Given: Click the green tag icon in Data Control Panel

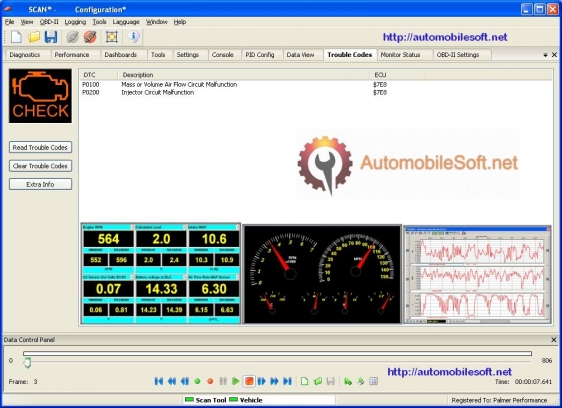Looking at the screenshot, I should point(348,381).
